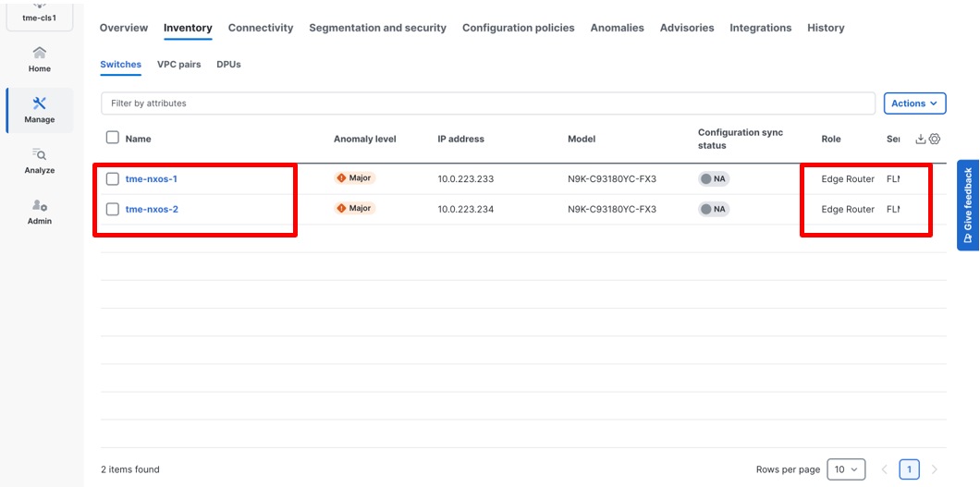Check the tme-nxos-1 row checkbox
Image resolution: width=980 pixels, height=487 pixels.
coord(113,179)
